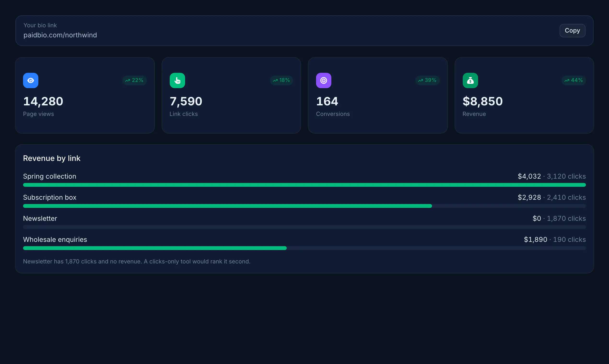The height and width of the screenshot is (364, 609).
Task: Click the empty Newsletter progress bar
Action: tap(304, 227)
